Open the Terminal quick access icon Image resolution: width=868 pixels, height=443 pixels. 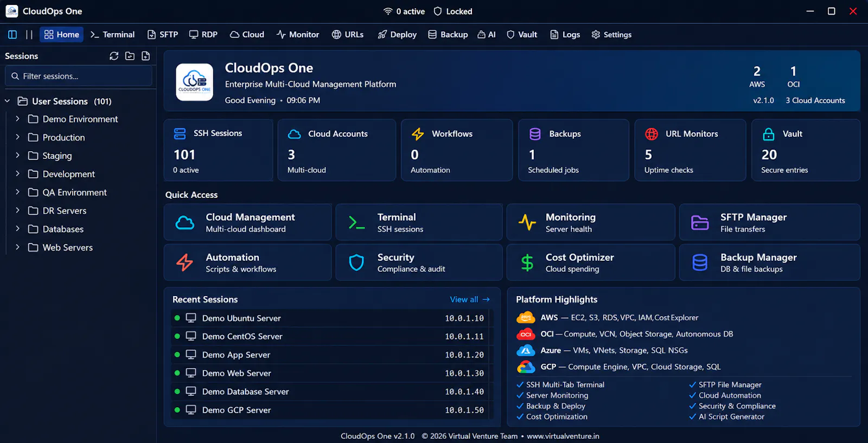tap(356, 222)
